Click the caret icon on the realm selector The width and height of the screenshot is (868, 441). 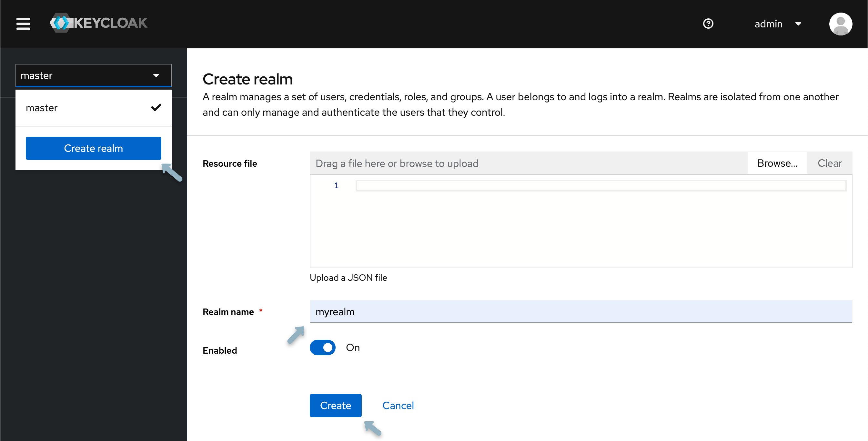(x=156, y=75)
